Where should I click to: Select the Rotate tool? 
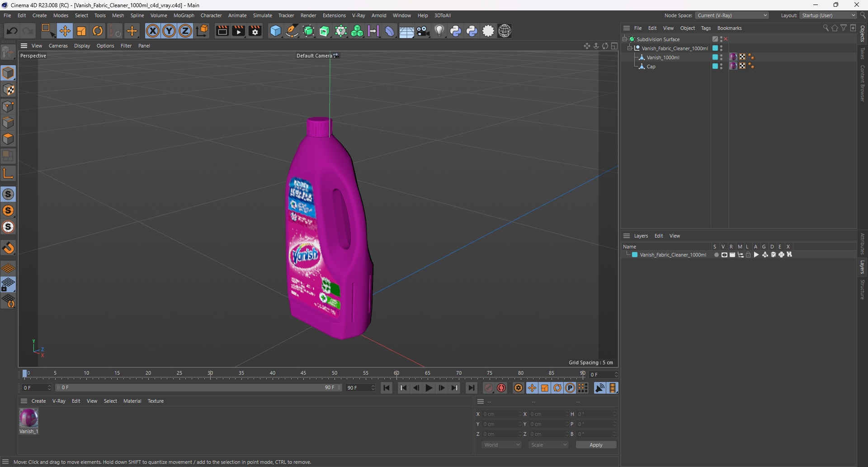point(98,31)
